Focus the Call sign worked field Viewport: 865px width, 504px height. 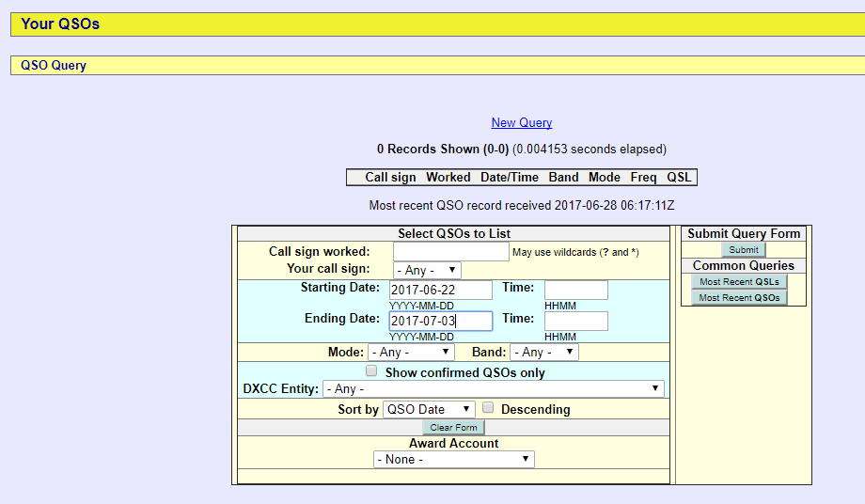450,251
